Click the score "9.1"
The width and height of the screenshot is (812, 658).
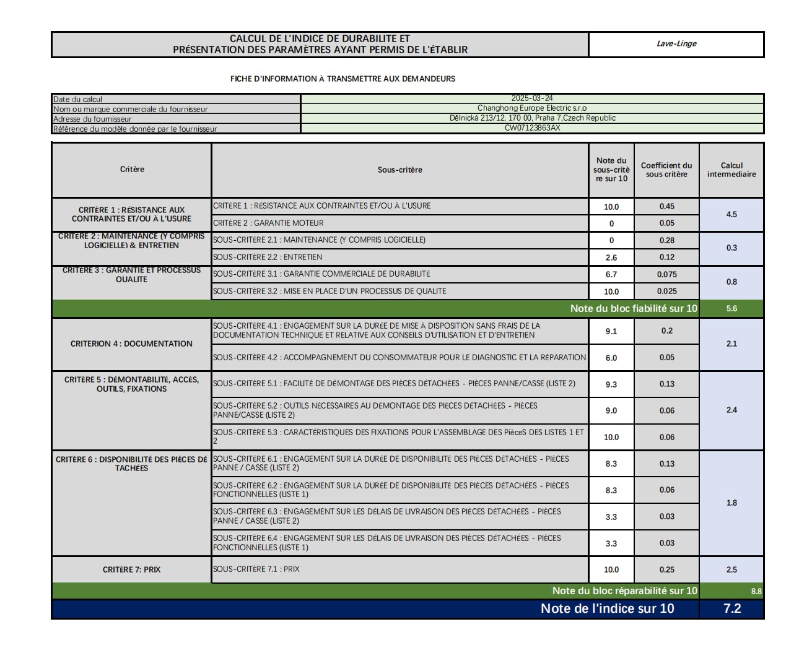pyautogui.click(x=611, y=331)
